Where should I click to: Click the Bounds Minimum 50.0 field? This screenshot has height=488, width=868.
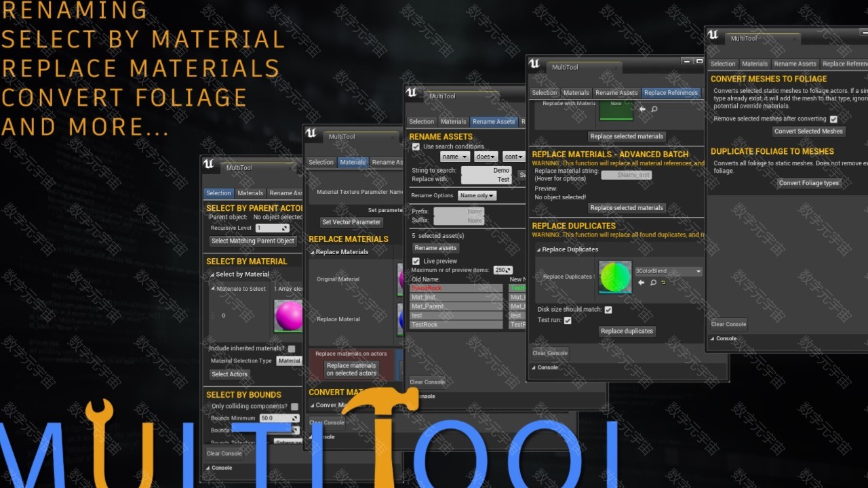point(279,418)
